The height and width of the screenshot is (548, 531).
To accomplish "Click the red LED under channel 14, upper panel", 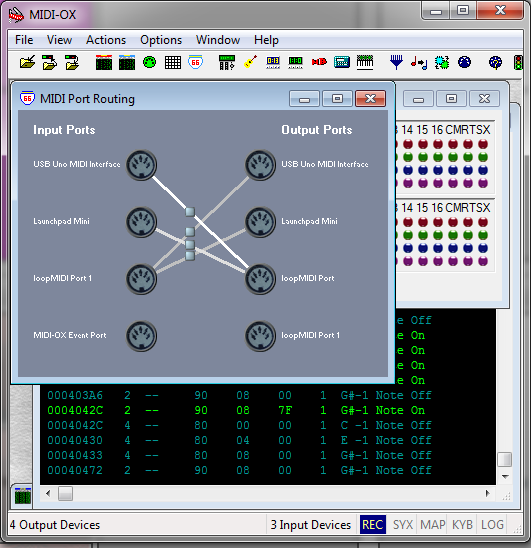I will [x=408, y=144].
